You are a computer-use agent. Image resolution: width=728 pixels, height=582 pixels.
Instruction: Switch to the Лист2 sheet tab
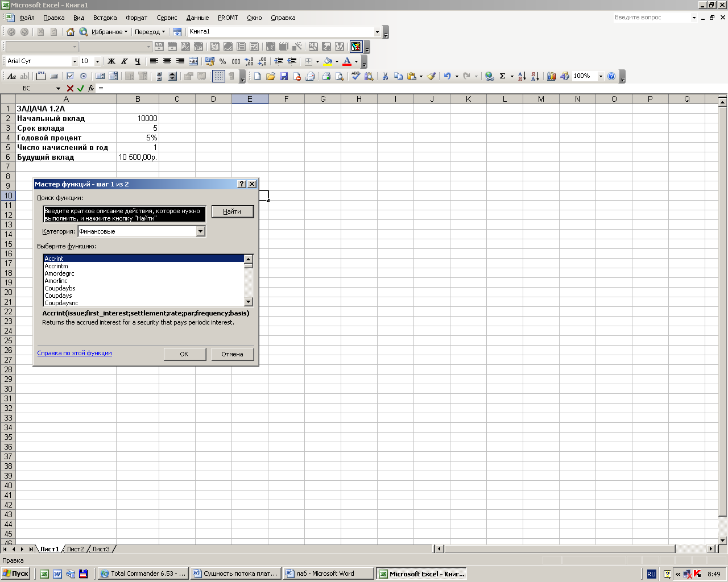coord(75,549)
